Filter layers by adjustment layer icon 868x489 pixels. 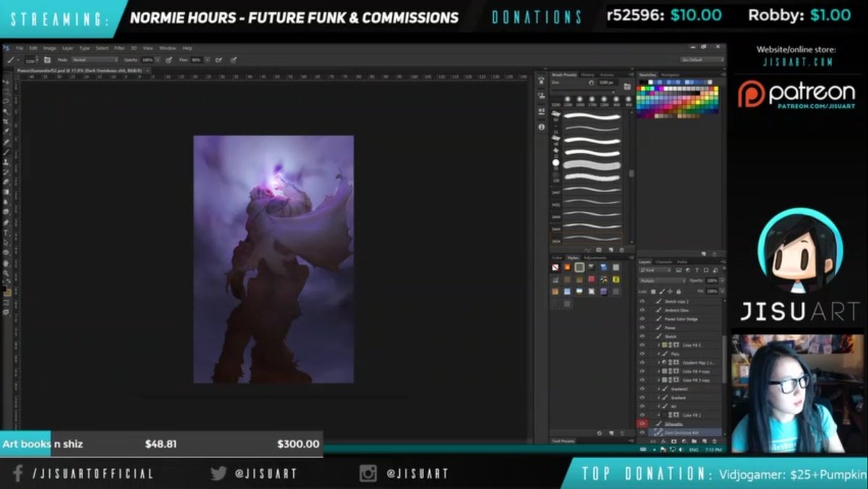(x=688, y=270)
